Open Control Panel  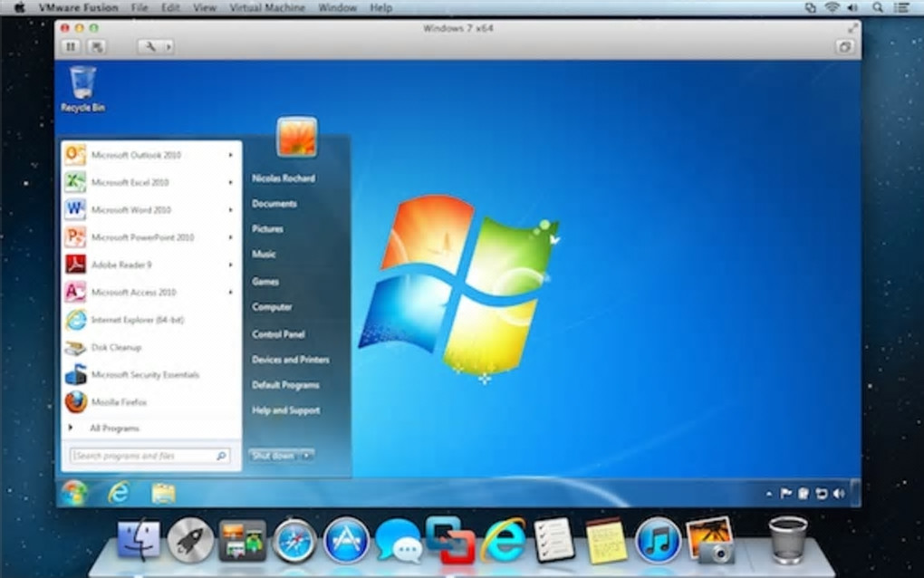(x=278, y=334)
